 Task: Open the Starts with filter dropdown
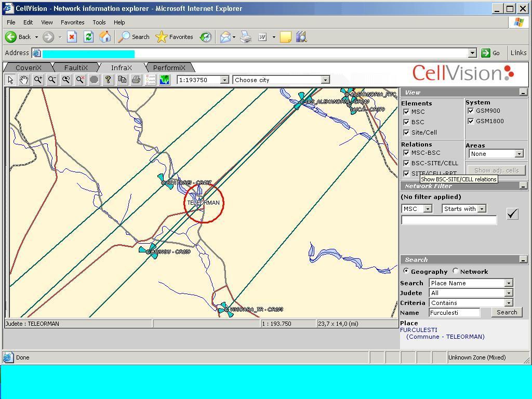tap(482, 209)
